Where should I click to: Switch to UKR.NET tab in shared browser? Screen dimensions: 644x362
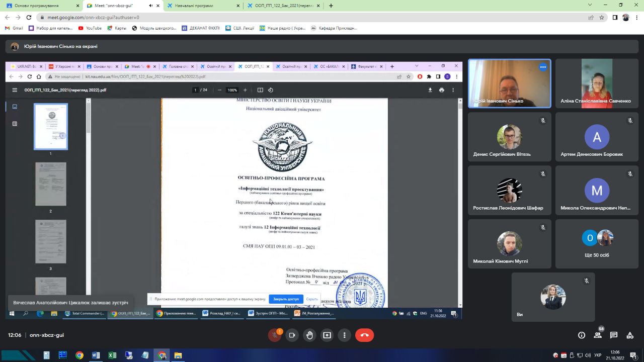pos(26,66)
